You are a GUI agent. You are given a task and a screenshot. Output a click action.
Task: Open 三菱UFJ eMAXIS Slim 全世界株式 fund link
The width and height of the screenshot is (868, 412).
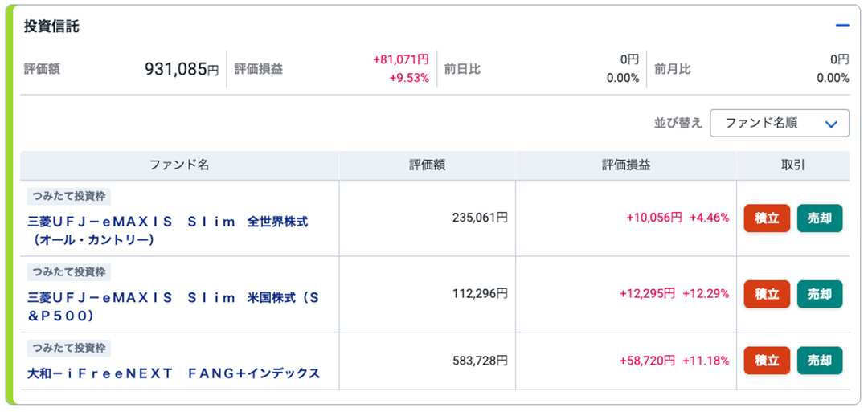pos(168,231)
